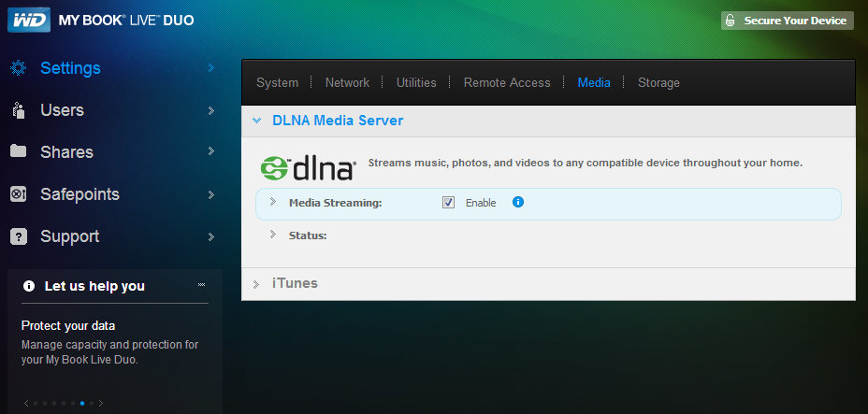Click the chevron on the Safepoints row
Viewport: 868px width, 414px height.
(x=210, y=194)
